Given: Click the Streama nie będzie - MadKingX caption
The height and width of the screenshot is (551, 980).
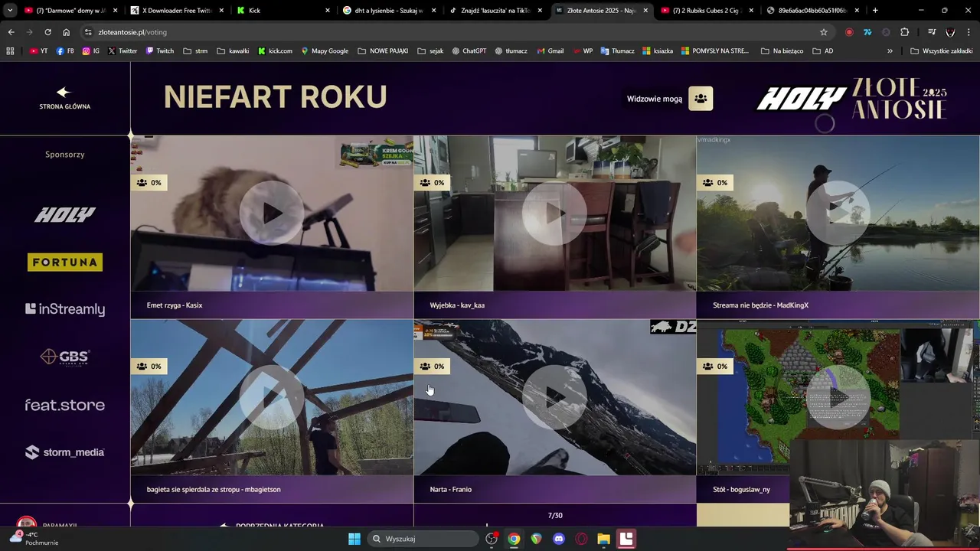Looking at the screenshot, I should [x=760, y=305].
